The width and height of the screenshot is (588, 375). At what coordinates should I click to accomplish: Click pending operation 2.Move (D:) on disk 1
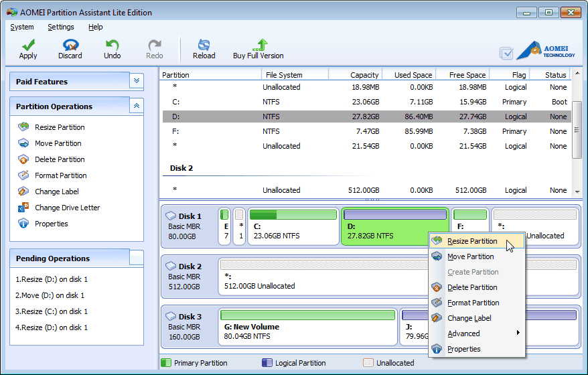click(50, 295)
